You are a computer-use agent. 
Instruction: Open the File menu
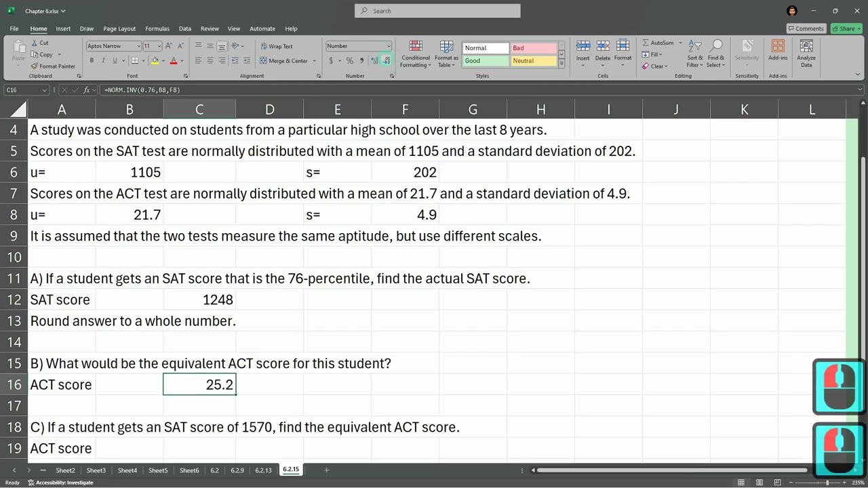pos(14,28)
